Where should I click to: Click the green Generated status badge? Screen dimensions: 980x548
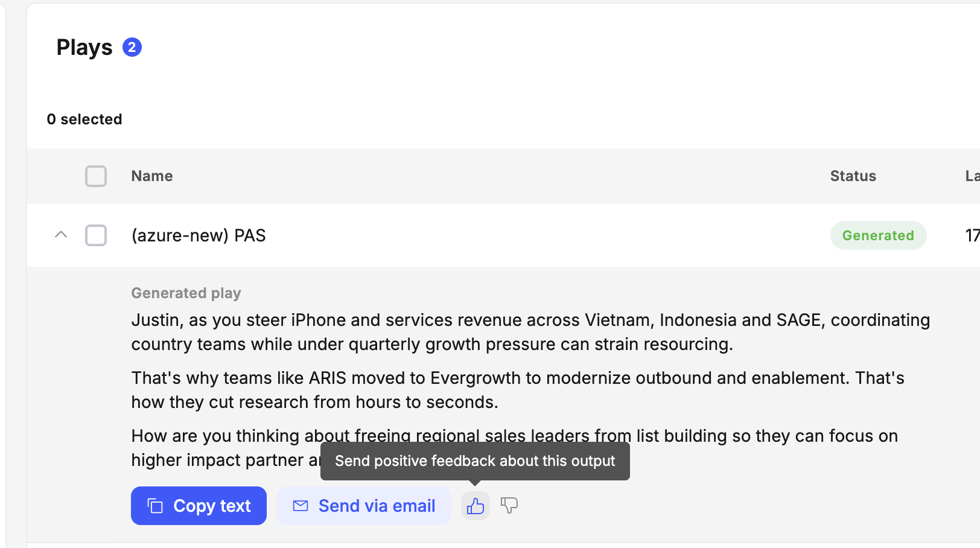(x=878, y=235)
